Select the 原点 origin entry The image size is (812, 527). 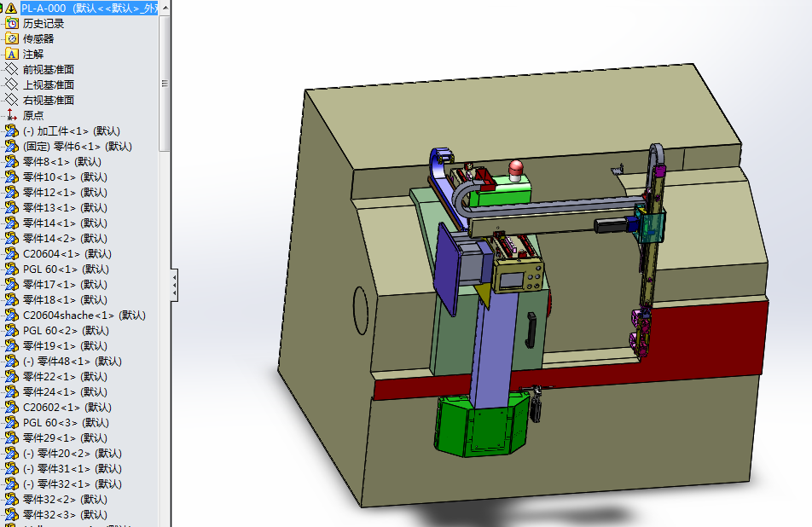(x=33, y=115)
